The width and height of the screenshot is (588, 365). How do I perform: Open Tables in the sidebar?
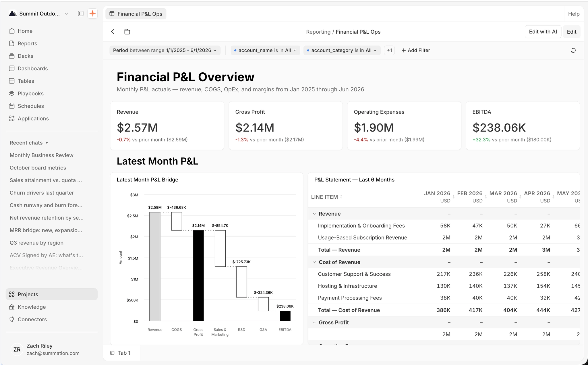[x=52, y=81]
